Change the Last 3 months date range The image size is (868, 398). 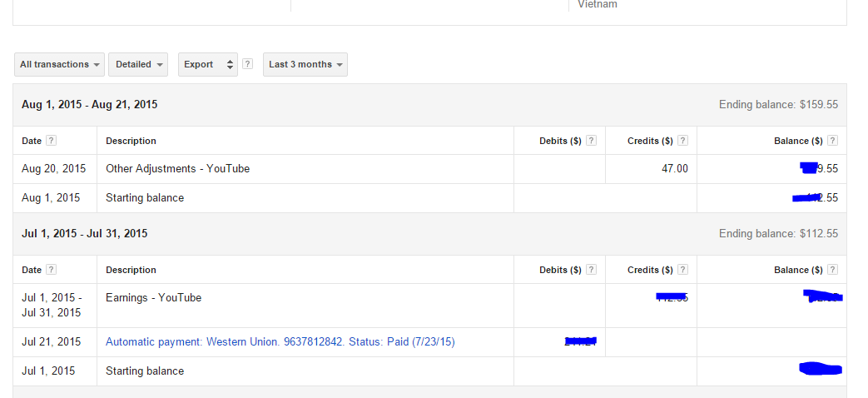click(x=305, y=64)
